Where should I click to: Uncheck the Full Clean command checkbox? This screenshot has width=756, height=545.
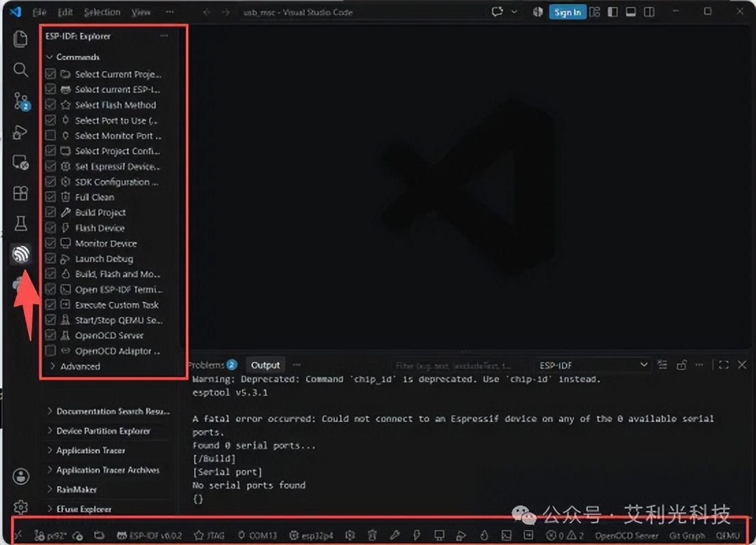pyautogui.click(x=51, y=197)
